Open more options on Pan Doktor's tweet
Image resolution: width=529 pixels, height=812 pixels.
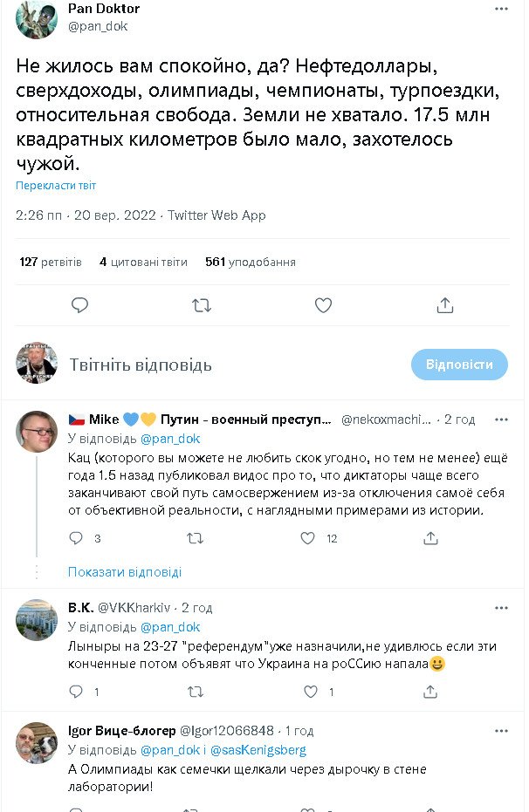(501, 9)
